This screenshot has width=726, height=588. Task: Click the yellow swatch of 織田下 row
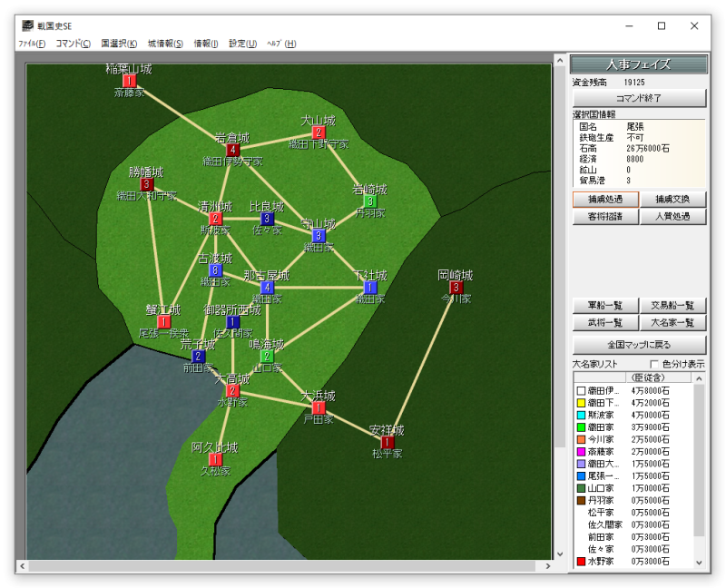tap(581, 403)
